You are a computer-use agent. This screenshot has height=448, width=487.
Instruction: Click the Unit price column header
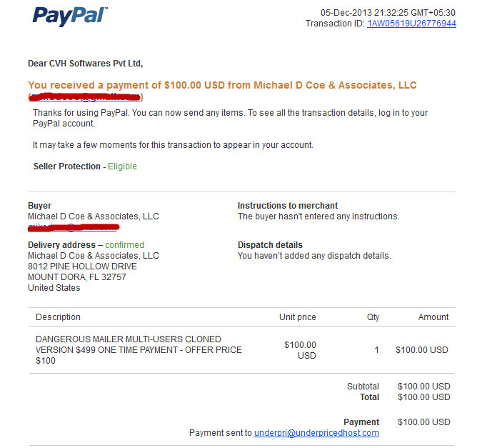297,317
